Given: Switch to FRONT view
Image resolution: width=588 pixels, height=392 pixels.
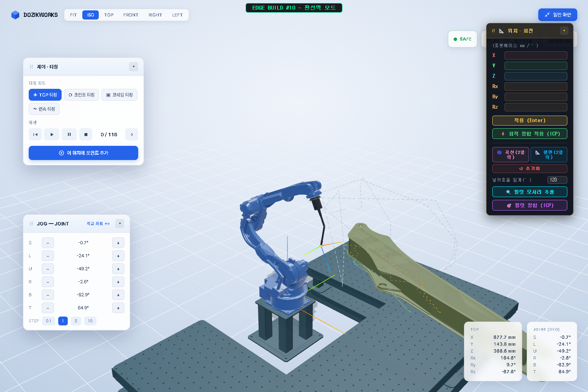Looking at the screenshot, I should [131, 15].
